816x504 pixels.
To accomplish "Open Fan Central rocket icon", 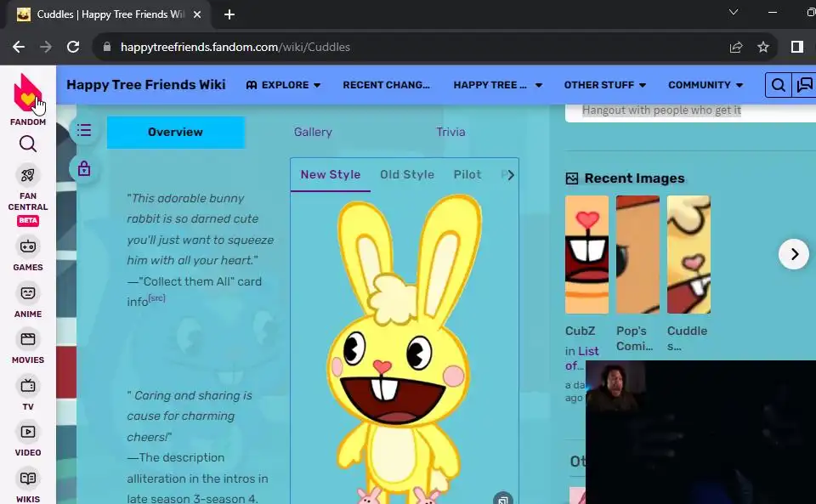I will point(28,175).
